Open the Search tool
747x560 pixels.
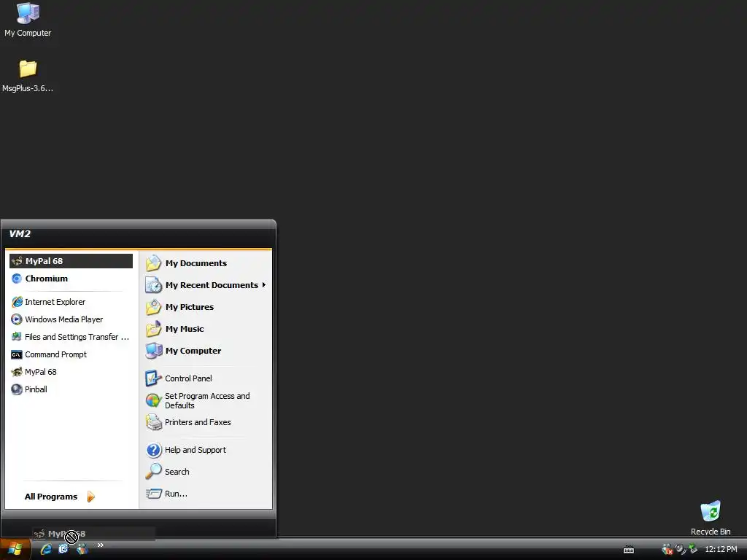(206, 472)
